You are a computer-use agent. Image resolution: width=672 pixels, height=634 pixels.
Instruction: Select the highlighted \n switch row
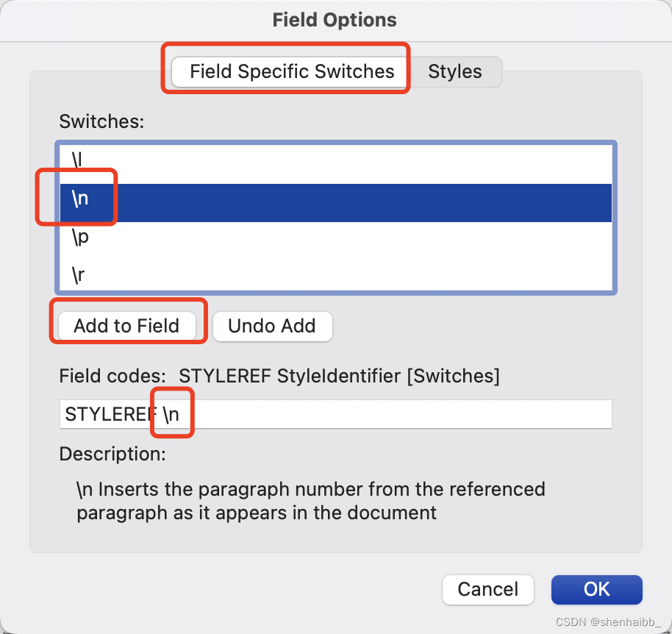tap(335, 203)
